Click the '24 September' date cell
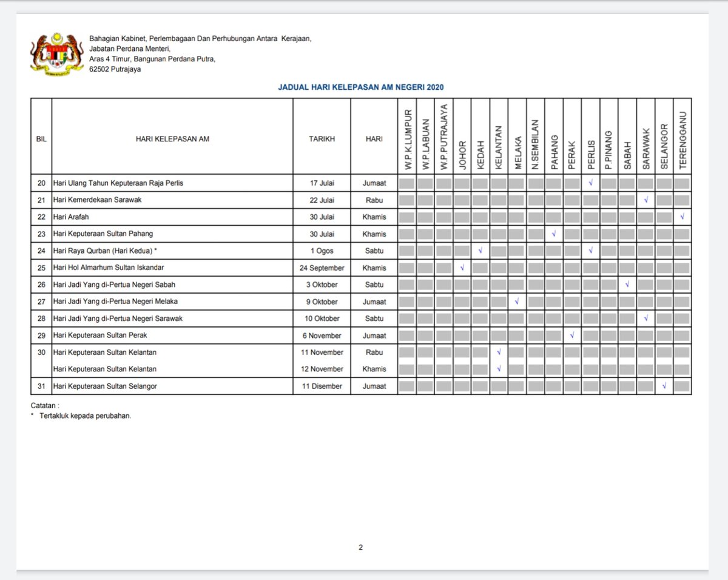 click(322, 268)
